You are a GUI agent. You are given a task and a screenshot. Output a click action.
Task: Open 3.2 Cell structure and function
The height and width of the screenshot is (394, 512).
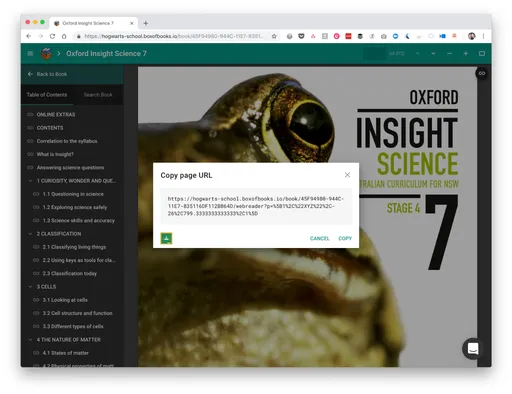coord(77,313)
